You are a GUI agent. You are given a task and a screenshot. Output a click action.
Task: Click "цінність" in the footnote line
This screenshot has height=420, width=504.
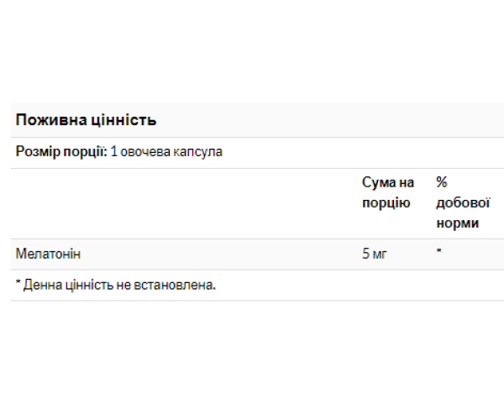click(86, 285)
